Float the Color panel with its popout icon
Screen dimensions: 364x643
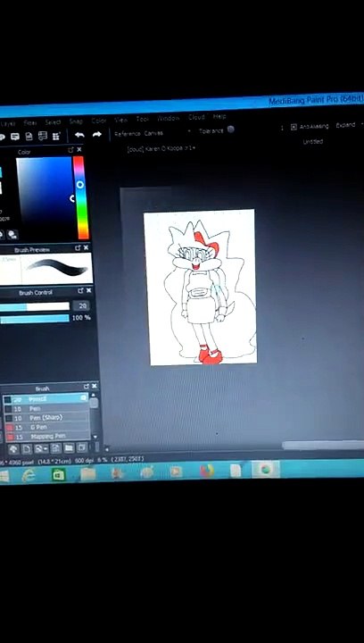click(70, 150)
